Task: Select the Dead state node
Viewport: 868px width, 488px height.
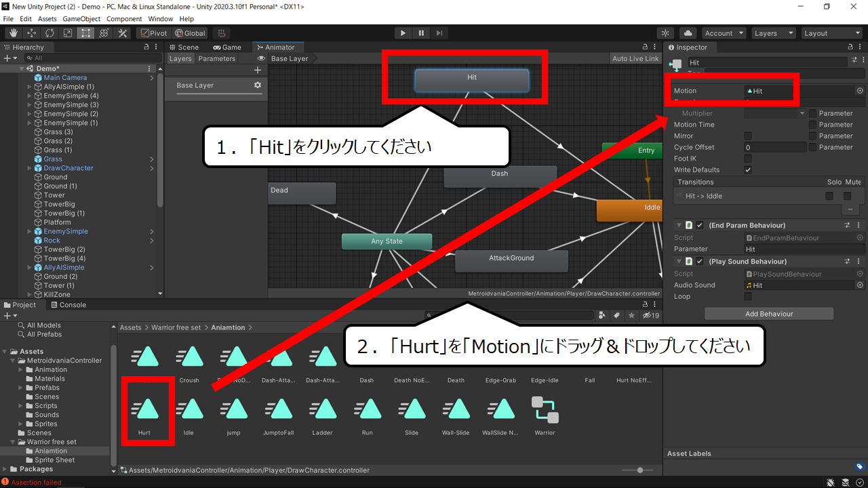Action: 302,193
